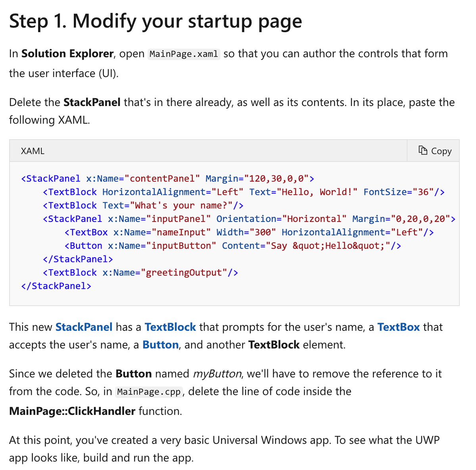
Task: Click the 'Step 1. Modify your startup page' heading
Action: click(155, 21)
